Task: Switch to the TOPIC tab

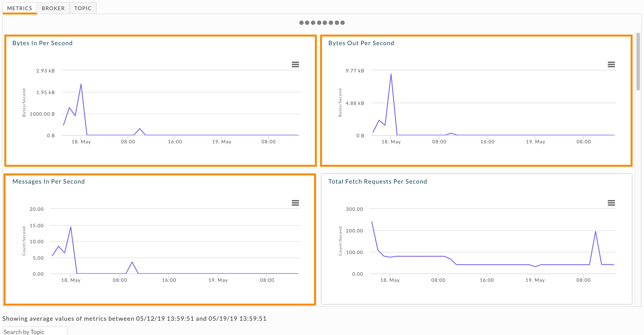Action: [83, 8]
